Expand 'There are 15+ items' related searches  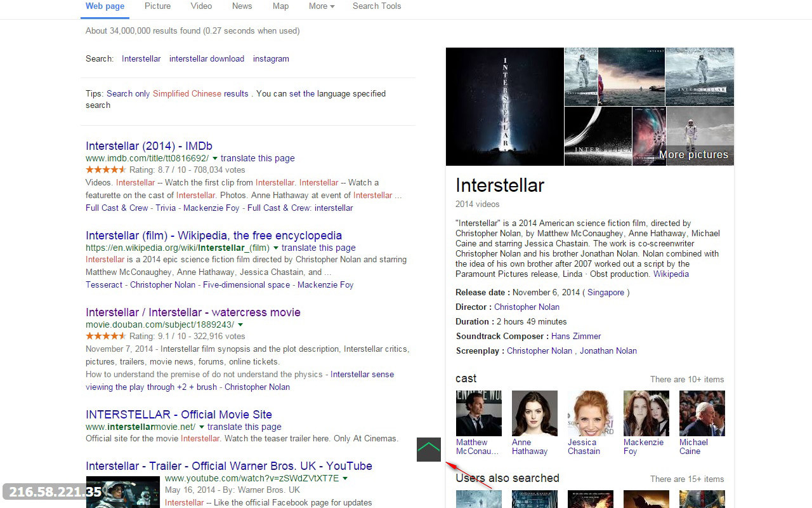pos(687,479)
